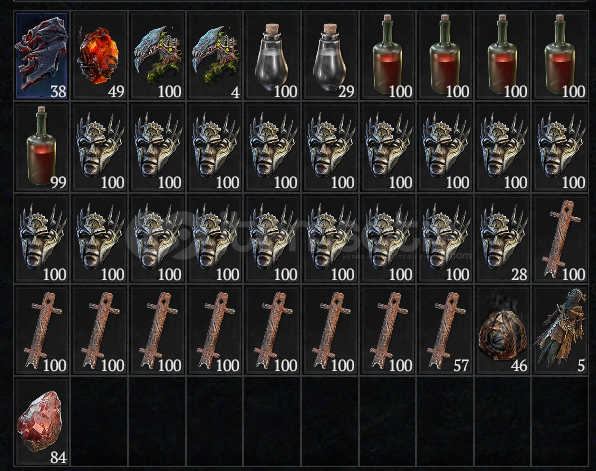Choose the rusty stake stack of 57
Viewport: 596px width, 471px height.
pos(445,330)
